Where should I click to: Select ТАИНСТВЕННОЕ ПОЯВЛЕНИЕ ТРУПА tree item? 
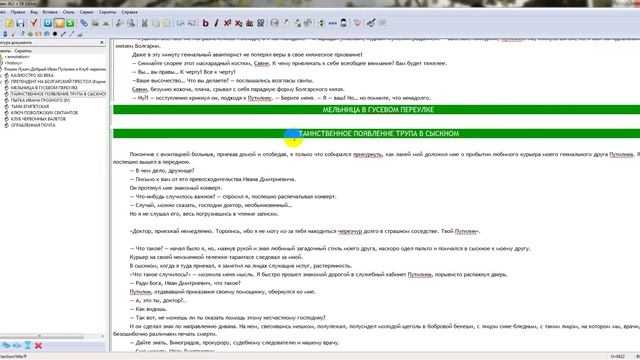point(58,94)
